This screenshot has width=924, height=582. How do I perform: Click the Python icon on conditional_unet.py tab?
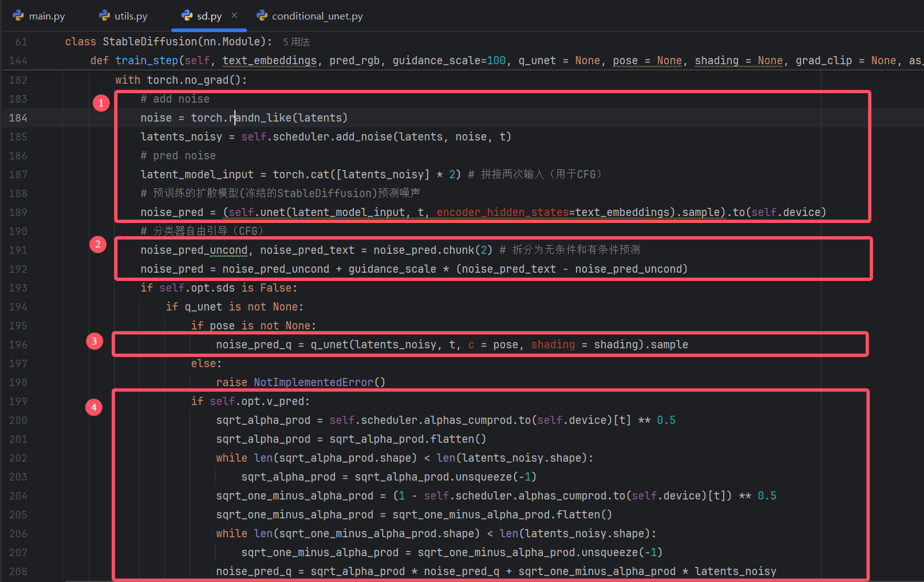click(263, 15)
